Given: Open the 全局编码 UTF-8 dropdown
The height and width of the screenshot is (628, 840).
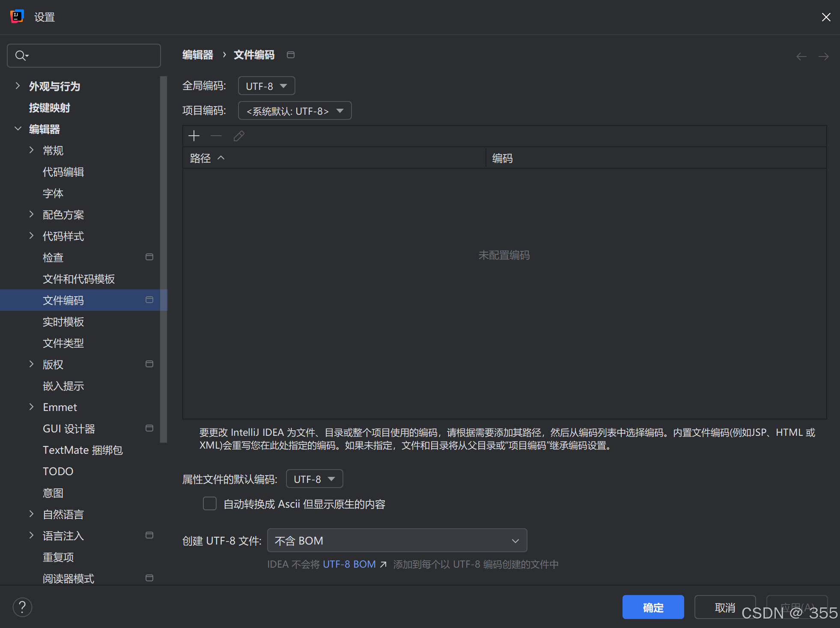Looking at the screenshot, I should (266, 86).
